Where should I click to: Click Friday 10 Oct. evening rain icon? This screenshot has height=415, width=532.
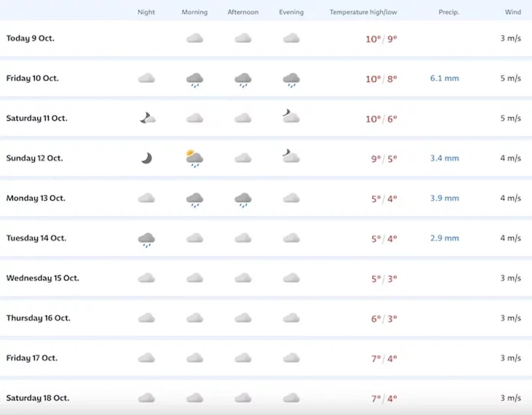coord(291,79)
